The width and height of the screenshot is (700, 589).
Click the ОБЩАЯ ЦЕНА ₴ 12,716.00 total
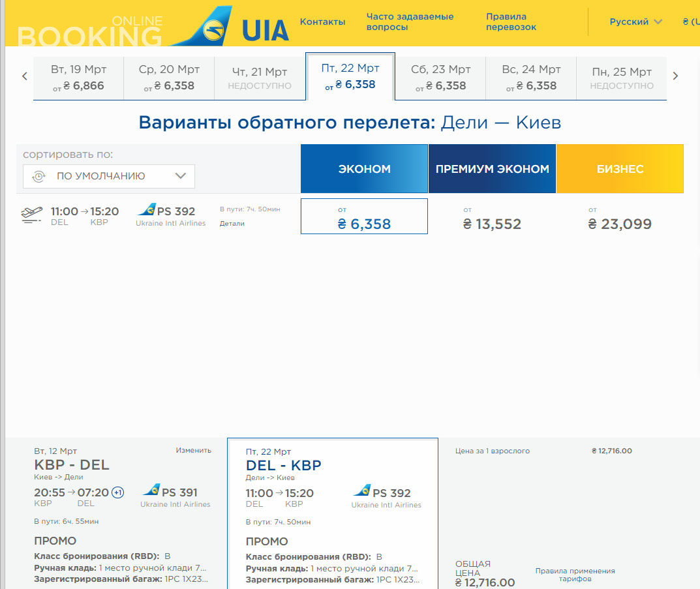pyautogui.click(x=485, y=573)
